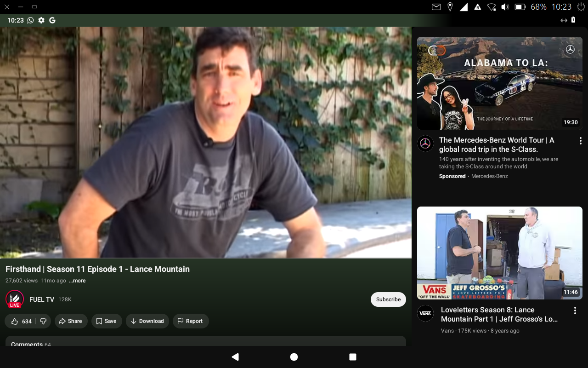This screenshot has height=368, width=588.
Task: Tap the recent apps square button
Action: click(353, 357)
